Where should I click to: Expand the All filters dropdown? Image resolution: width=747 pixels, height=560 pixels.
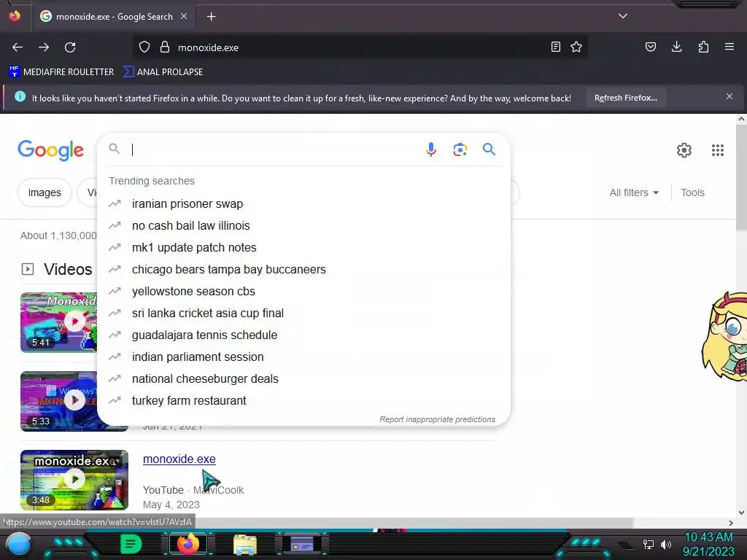(x=634, y=192)
